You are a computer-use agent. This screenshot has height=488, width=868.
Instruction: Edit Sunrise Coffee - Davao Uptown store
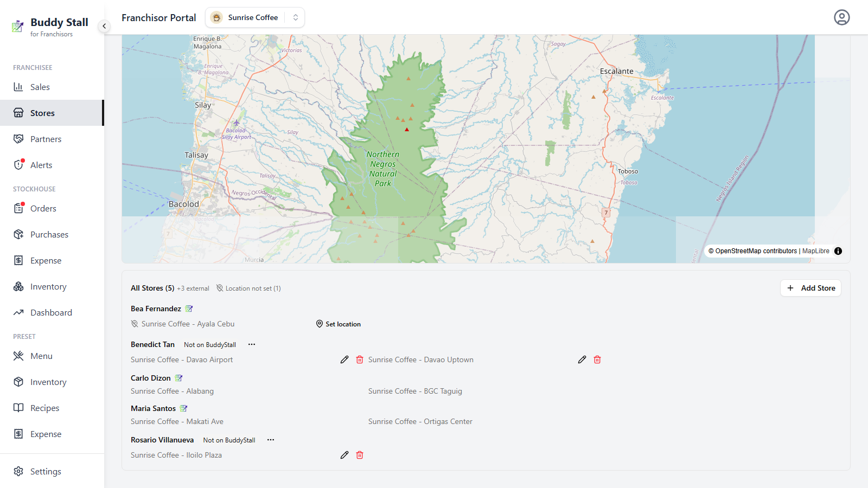point(582,359)
